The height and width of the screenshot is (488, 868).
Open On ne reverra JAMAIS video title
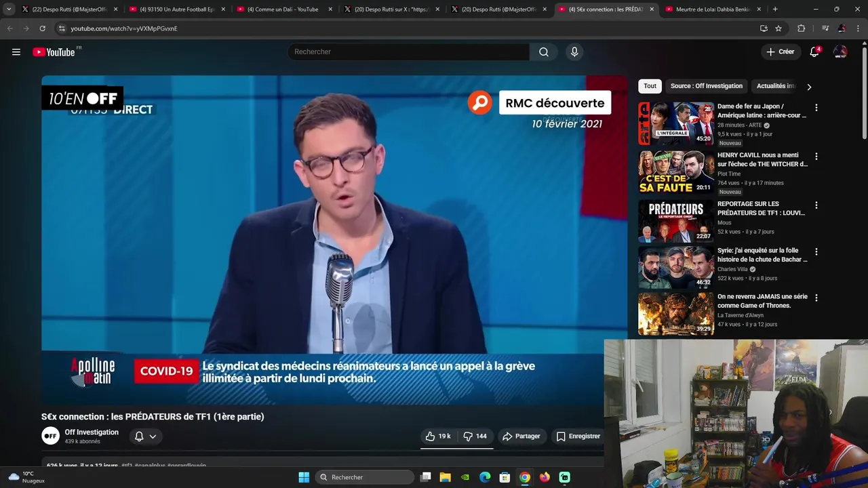[762, 301]
